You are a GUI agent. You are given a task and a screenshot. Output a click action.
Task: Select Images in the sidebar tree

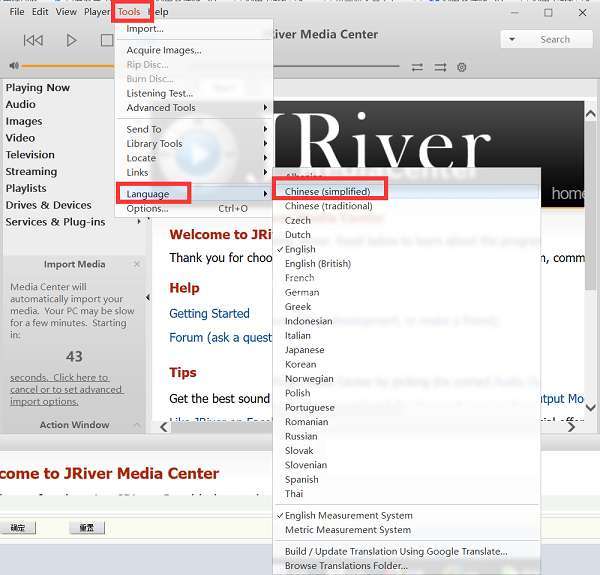tap(24, 121)
